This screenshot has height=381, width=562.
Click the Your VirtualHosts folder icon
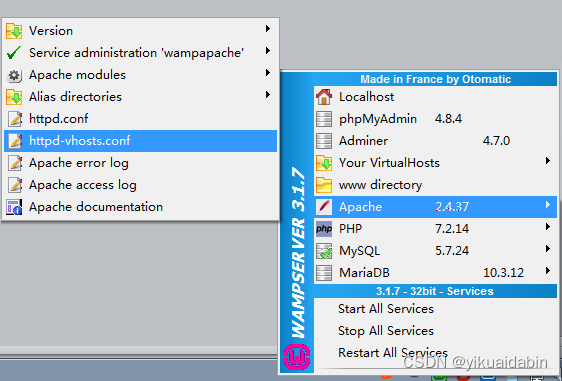324,163
